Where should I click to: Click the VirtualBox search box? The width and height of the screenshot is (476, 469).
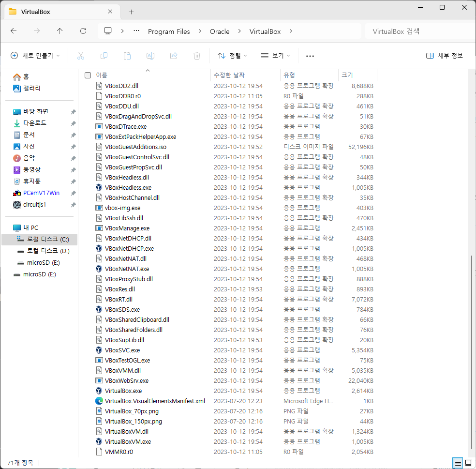pos(419,31)
